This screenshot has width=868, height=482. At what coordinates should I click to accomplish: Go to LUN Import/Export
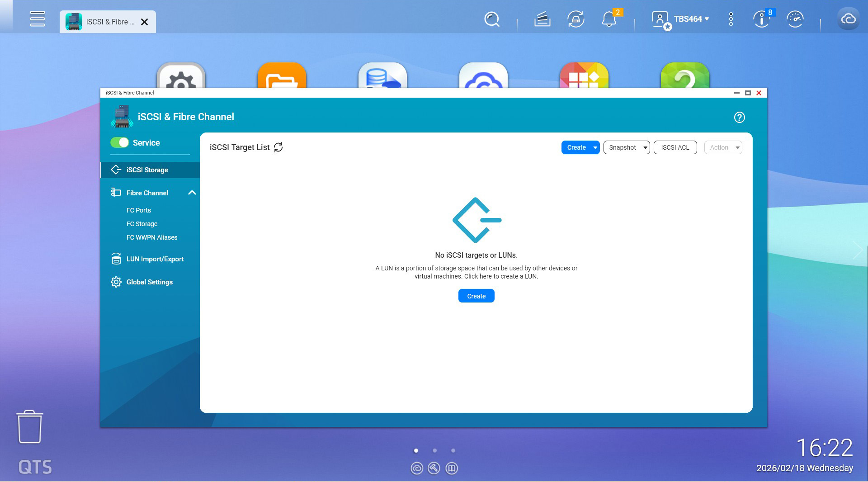(x=155, y=259)
